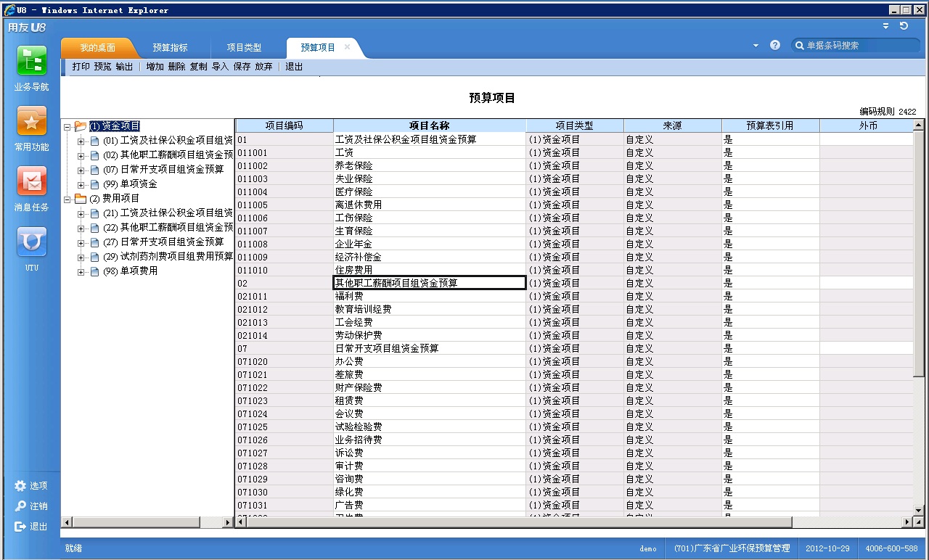Collapse the (1)资金项目 tree node
Image resolution: width=929 pixels, height=560 pixels.
(x=67, y=127)
